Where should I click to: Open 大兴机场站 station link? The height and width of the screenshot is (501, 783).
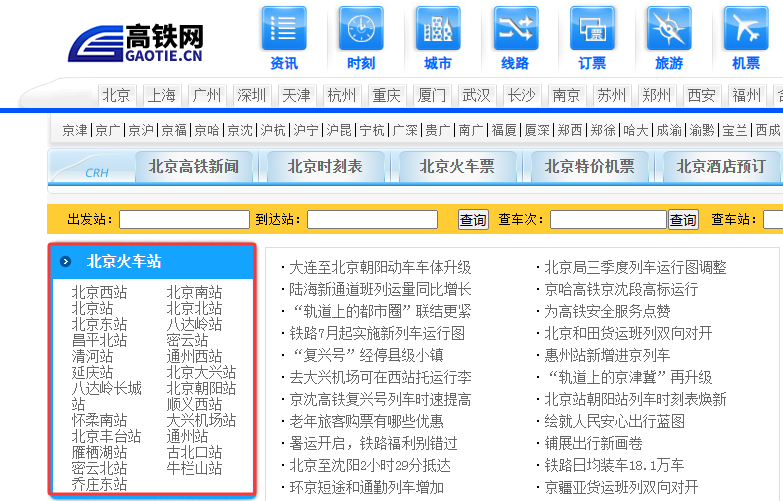coord(201,420)
